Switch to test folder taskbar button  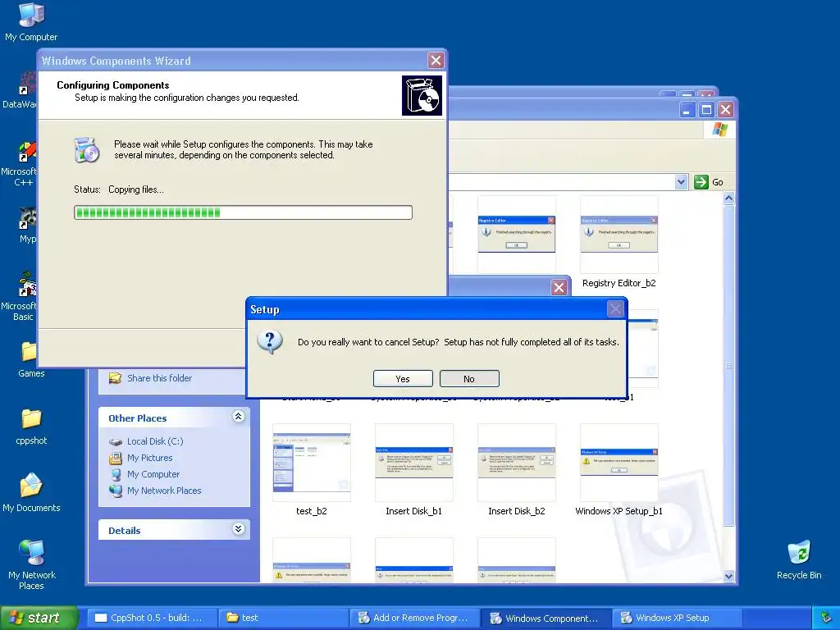tap(283, 618)
